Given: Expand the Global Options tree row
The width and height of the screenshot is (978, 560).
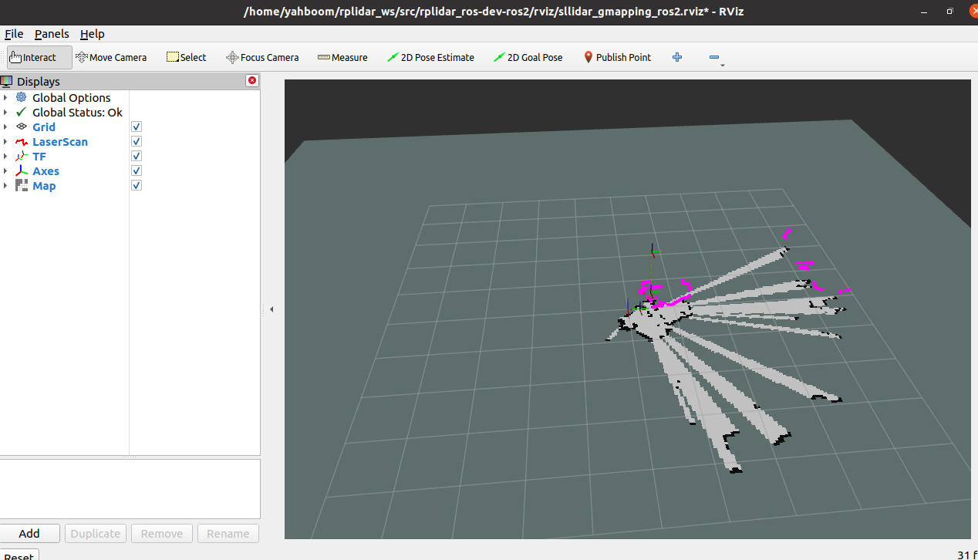Looking at the screenshot, I should point(5,97).
